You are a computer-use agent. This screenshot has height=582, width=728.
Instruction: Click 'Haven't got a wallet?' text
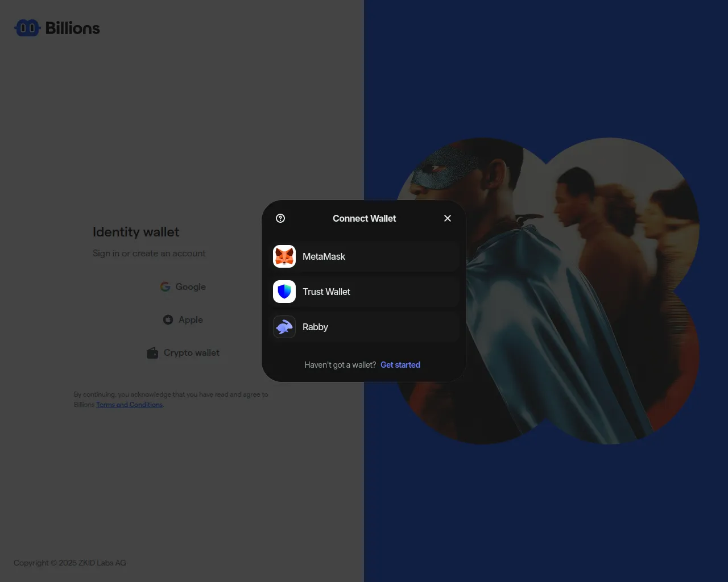pos(340,365)
